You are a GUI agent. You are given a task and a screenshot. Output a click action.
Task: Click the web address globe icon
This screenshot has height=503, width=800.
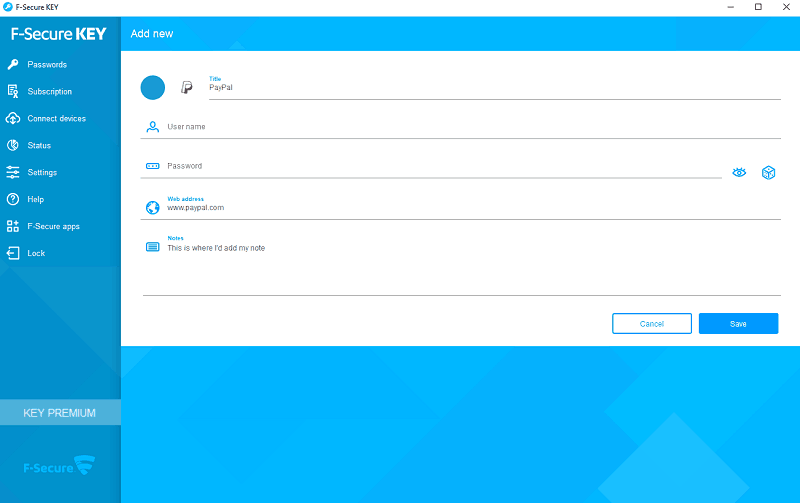click(153, 207)
